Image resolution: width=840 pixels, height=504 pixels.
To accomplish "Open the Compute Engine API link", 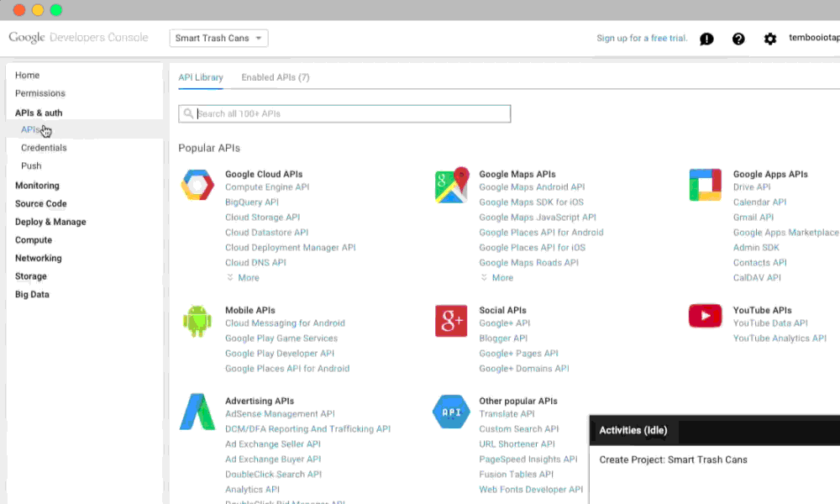I will pyautogui.click(x=267, y=187).
